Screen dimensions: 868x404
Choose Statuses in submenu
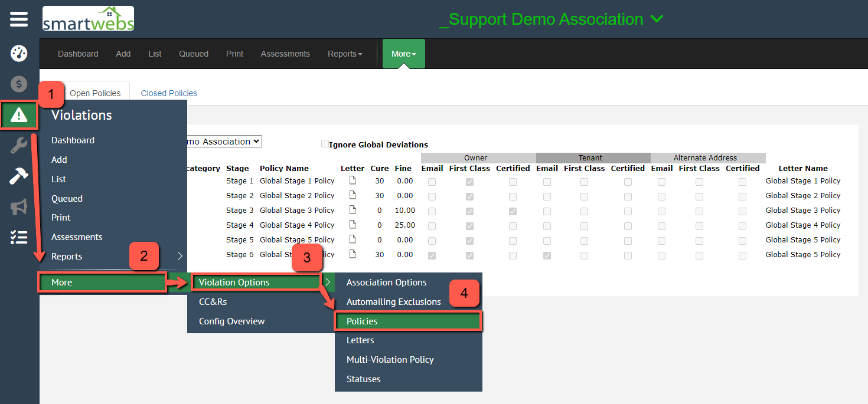[364, 379]
